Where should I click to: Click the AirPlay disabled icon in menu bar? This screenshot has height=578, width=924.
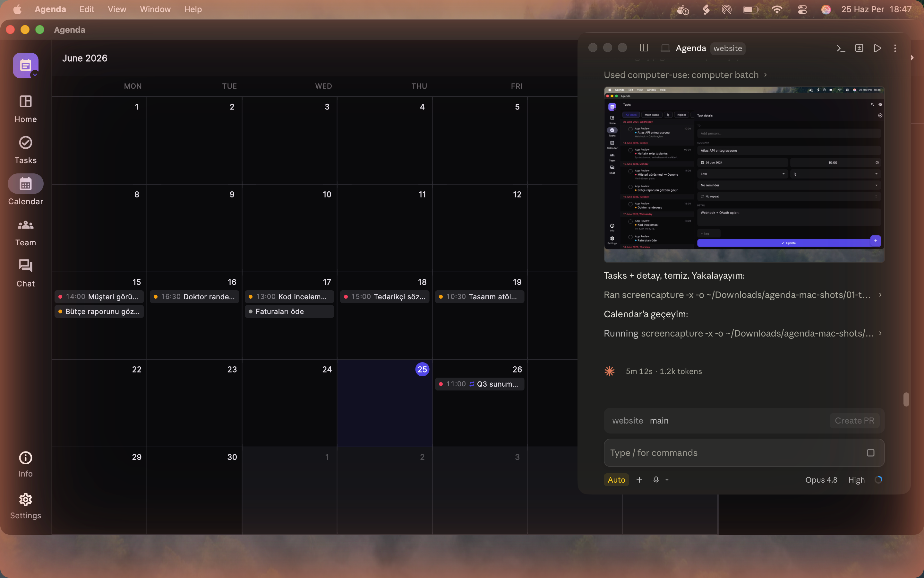(727, 10)
